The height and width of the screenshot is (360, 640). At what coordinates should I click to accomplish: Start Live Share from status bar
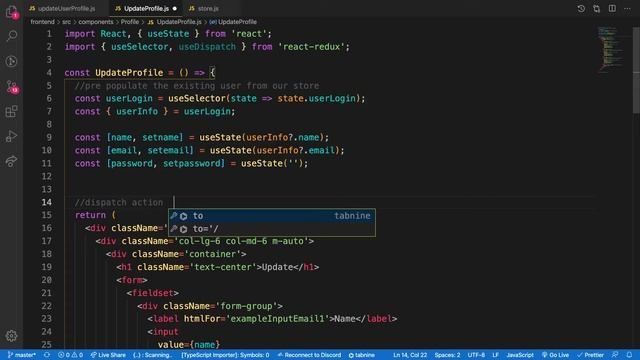point(108,355)
